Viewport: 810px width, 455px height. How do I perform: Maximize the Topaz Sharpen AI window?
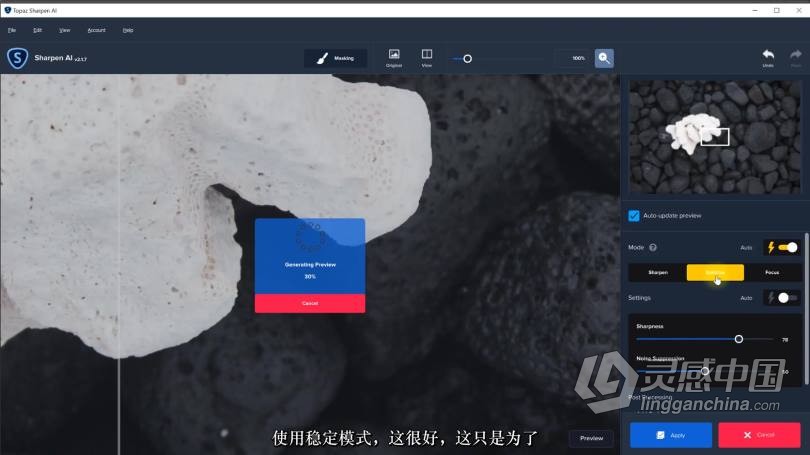pos(776,10)
